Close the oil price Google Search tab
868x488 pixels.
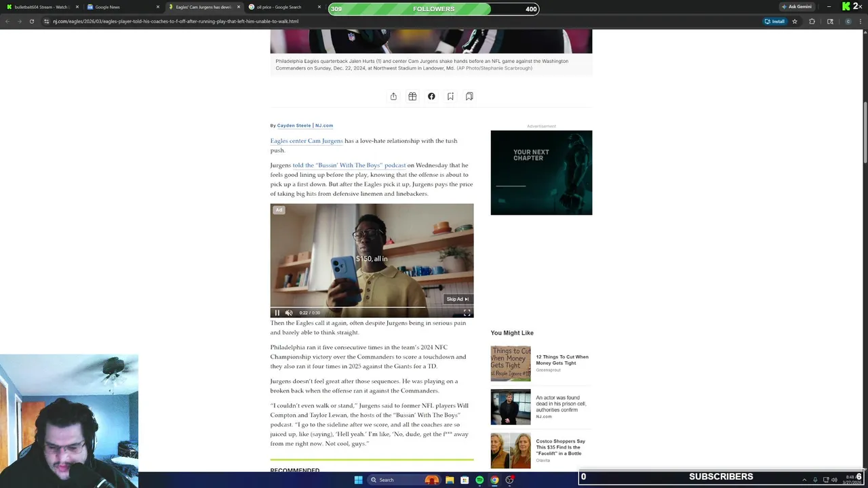click(x=319, y=7)
